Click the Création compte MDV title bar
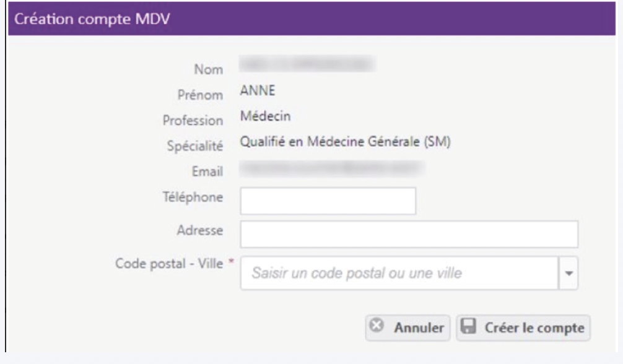 coord(311,19)
